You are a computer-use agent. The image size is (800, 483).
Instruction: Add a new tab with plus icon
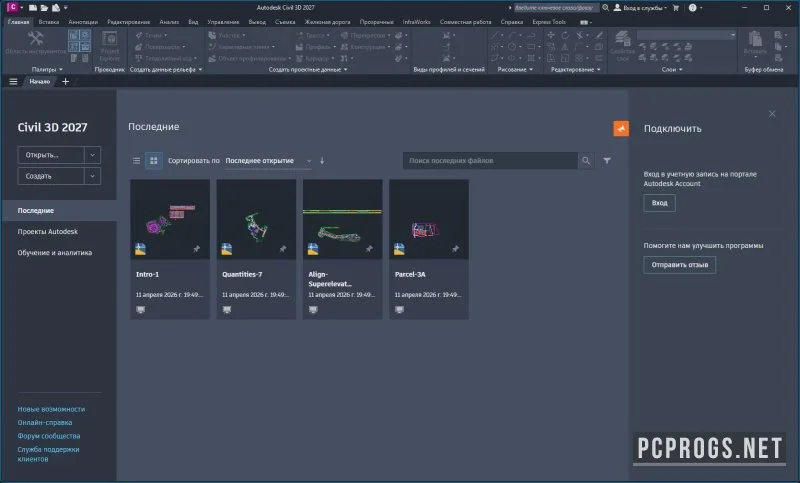click(65, 82)
